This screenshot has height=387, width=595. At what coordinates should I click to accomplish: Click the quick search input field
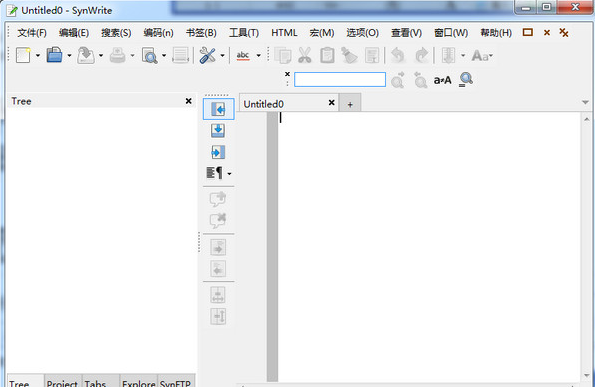tap(340, 80)
